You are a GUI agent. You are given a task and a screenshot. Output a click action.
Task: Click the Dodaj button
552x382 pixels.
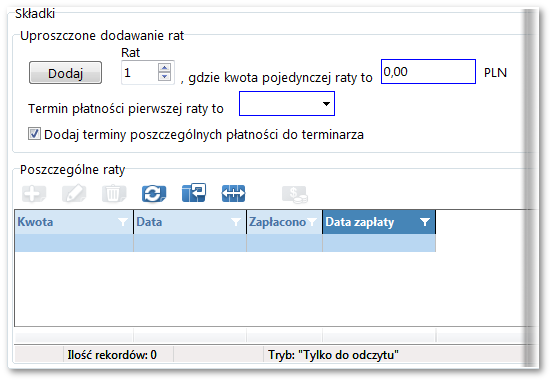coord(65,73)
